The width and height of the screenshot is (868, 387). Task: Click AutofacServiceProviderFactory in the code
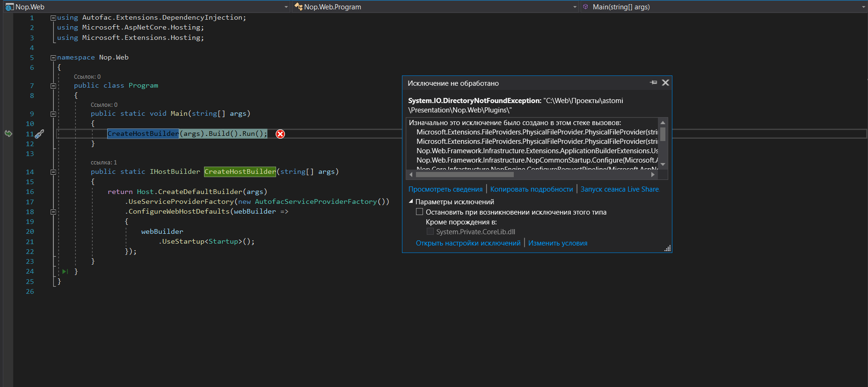[x=316, y=201]
